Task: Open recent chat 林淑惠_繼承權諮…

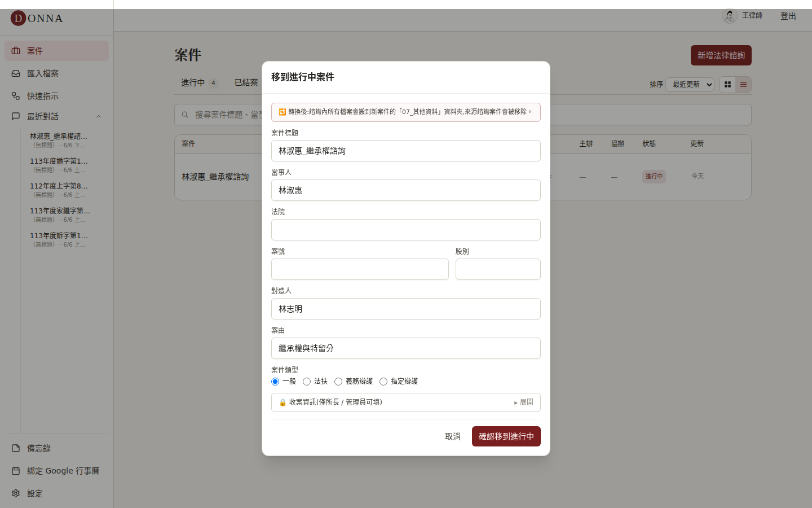Action: point(59,140)
